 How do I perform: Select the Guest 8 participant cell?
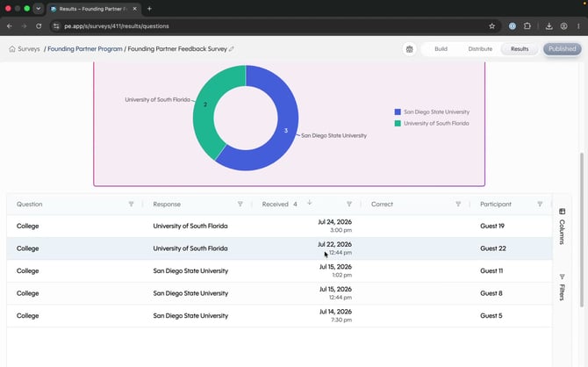point(491,293)
